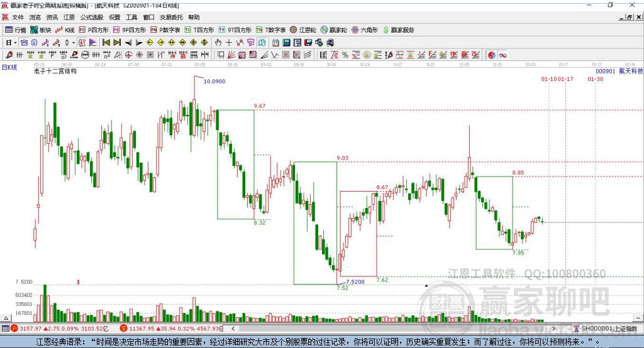The width and height of the screenshot is (644, 348).
Task: Click the 日K线 label
Action: point(9,68)
